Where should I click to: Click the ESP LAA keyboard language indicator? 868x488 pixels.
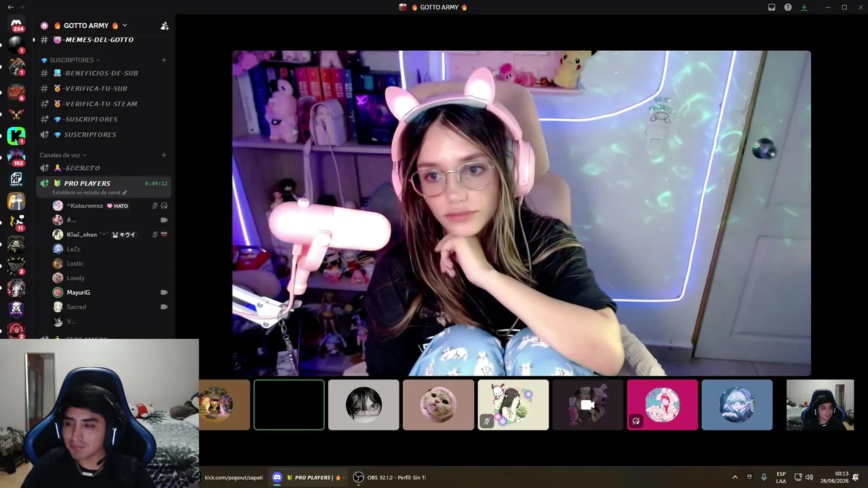[x=781, y=478]
